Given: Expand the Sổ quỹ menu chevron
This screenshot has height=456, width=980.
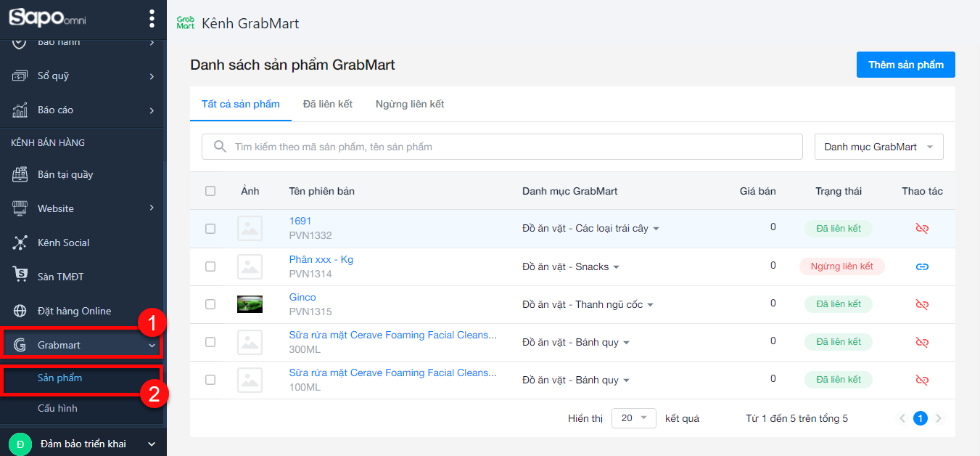Looking at the screenshot, I should click(152, 76).
